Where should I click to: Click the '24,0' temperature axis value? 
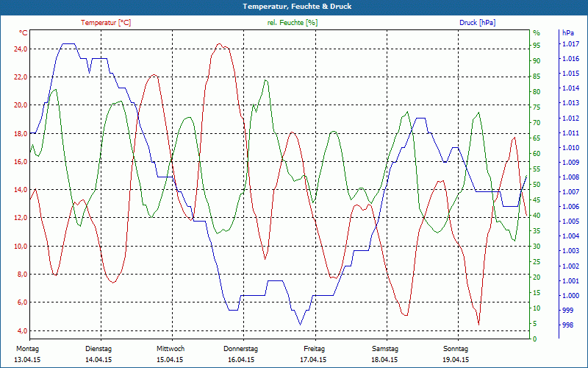(21, 49)
